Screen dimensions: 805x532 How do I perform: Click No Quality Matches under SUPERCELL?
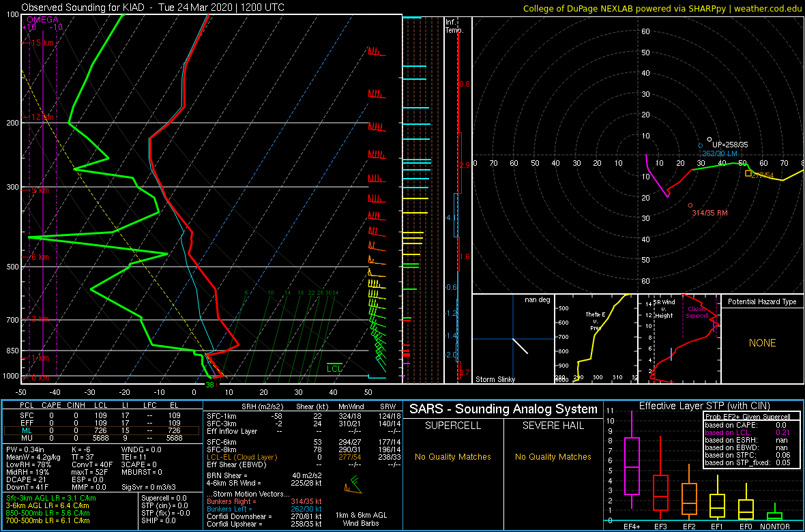[453, 456]
